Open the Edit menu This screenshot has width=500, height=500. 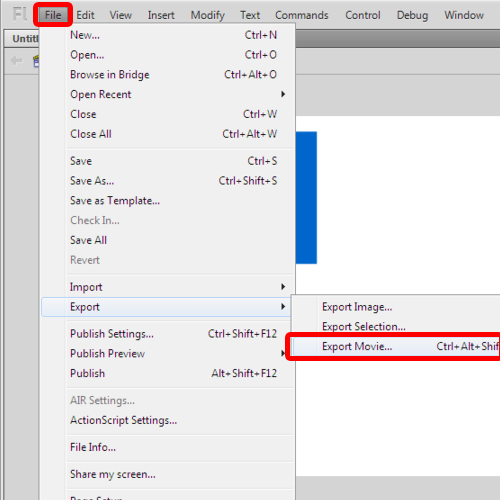[x=85, y=15]
